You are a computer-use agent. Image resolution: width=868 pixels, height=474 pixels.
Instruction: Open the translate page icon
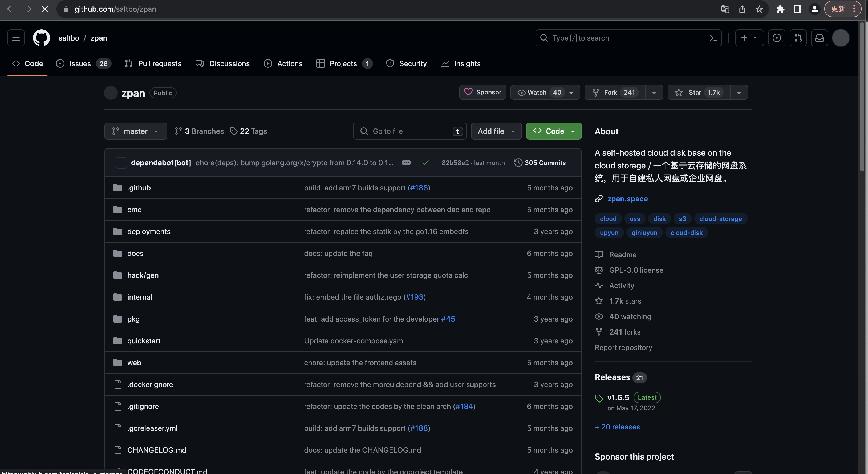click(725, 9)
